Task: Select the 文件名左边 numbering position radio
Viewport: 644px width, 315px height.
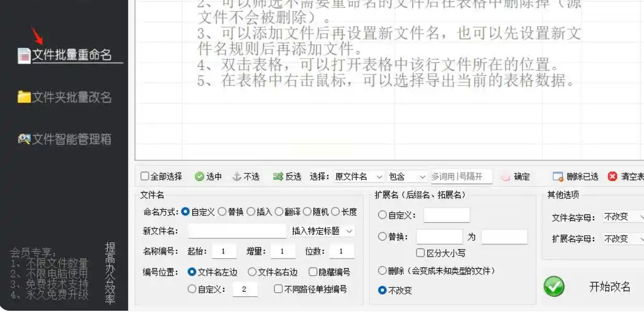Action: pyautogui.click(x=192, y=272)
